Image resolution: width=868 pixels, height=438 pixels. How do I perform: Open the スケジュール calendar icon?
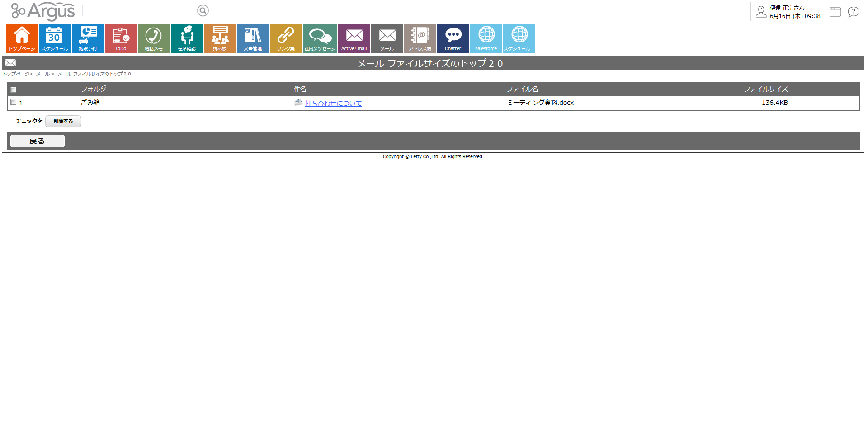coord(55,38)
